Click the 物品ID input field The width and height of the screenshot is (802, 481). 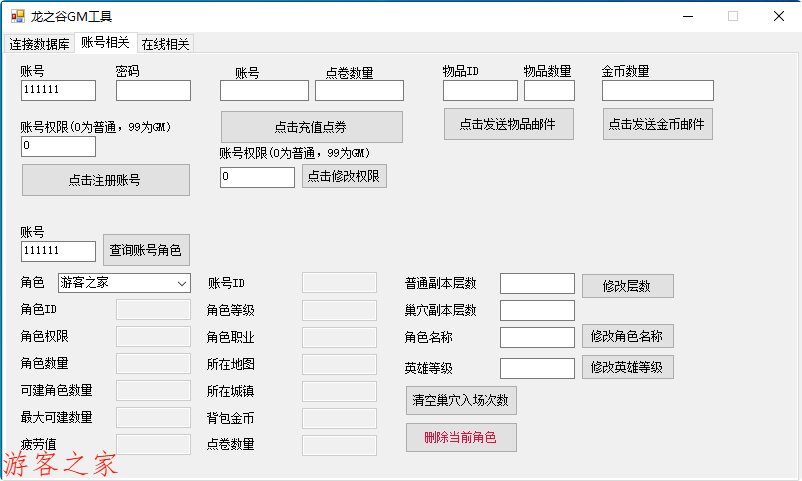(480, 91)
